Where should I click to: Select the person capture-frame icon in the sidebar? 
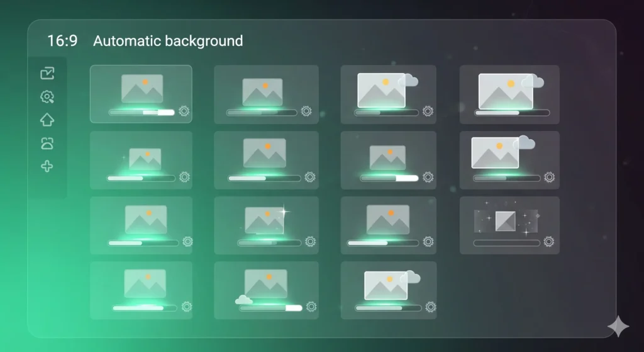[x=47, y=143]
